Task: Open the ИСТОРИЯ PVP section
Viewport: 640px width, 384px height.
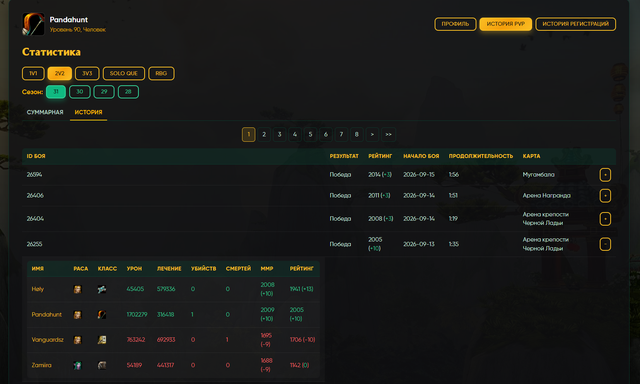Action: pyautogui.click(x=506, y=24)
